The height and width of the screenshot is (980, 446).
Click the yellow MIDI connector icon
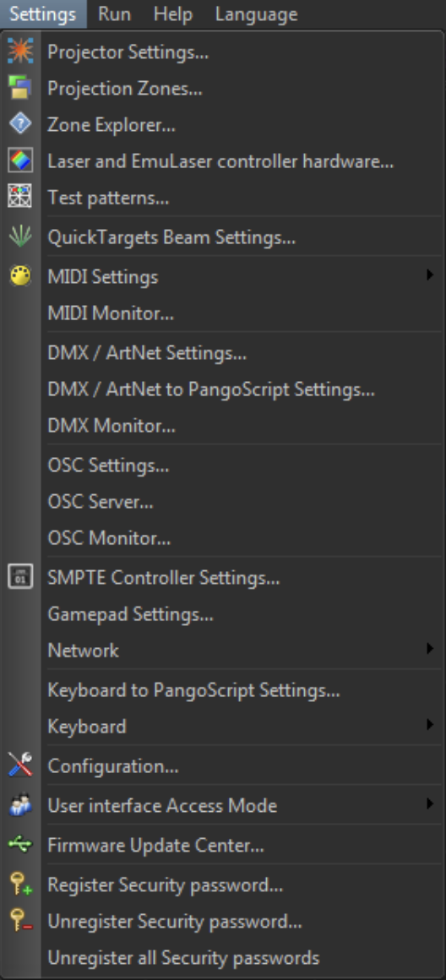[x=20, y=275]
